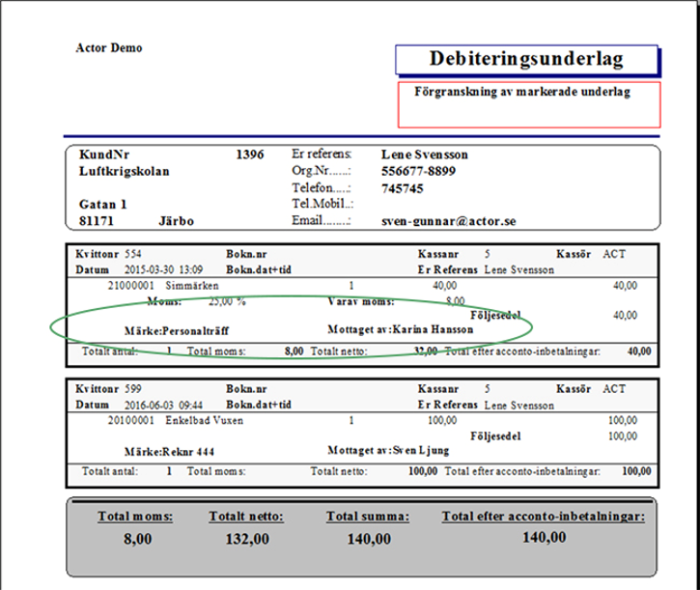700x590 pixels.
Task: Select the Förgranskning av markerade underlag box
Action: (x=529, y=104)
